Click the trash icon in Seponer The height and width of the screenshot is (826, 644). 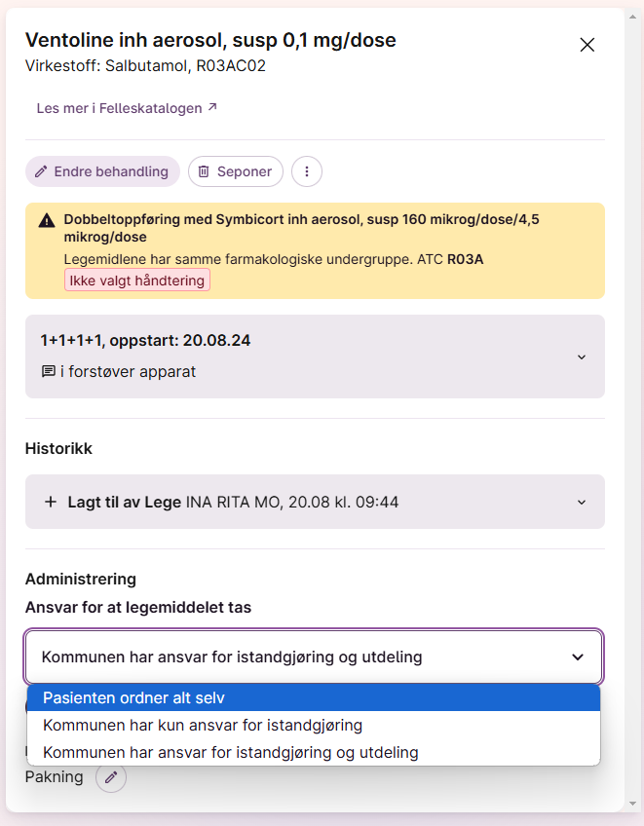[204, 171]
